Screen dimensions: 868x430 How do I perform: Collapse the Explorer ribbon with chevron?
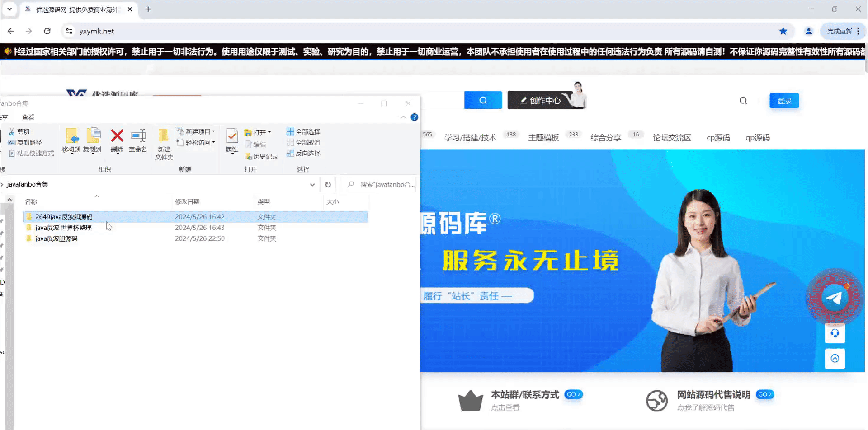(x=403, y=117)
